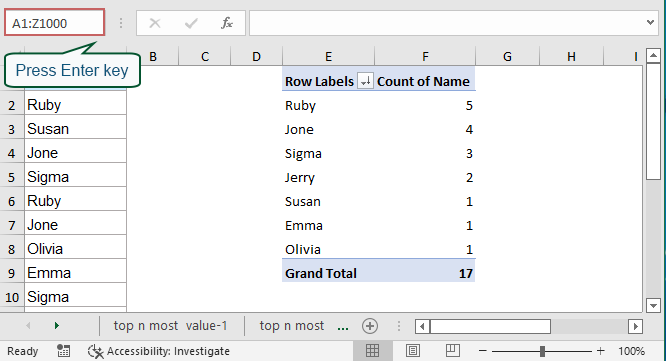Select cell Jone in row 7
The image size is (666, 361).
76,225
